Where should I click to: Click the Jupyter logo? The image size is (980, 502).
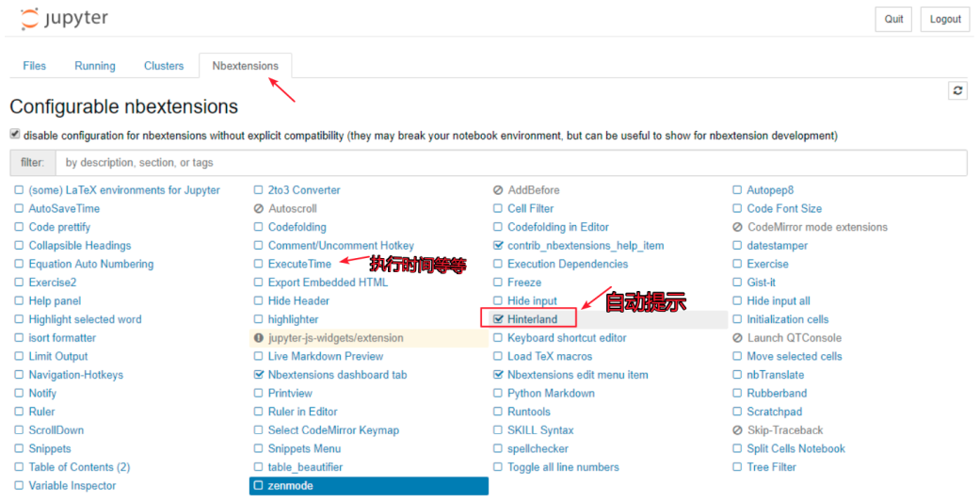click(x=64, y=19)
